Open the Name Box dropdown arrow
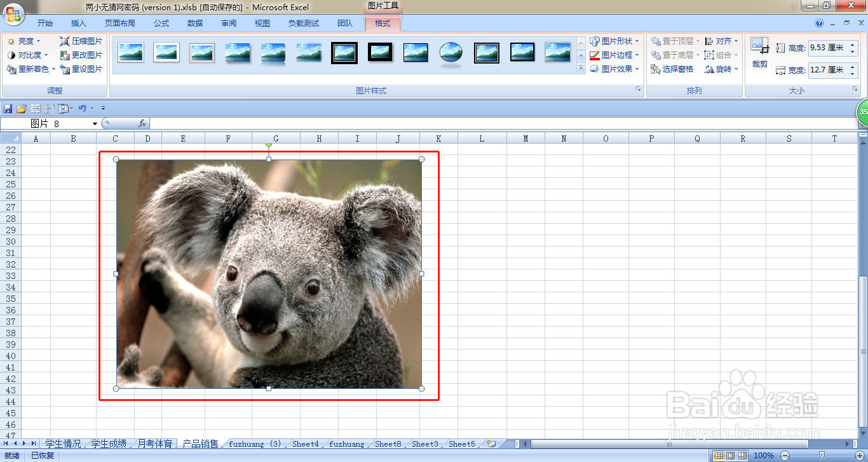868x462 pixels. pyautogui.click(x=95, y=123)
